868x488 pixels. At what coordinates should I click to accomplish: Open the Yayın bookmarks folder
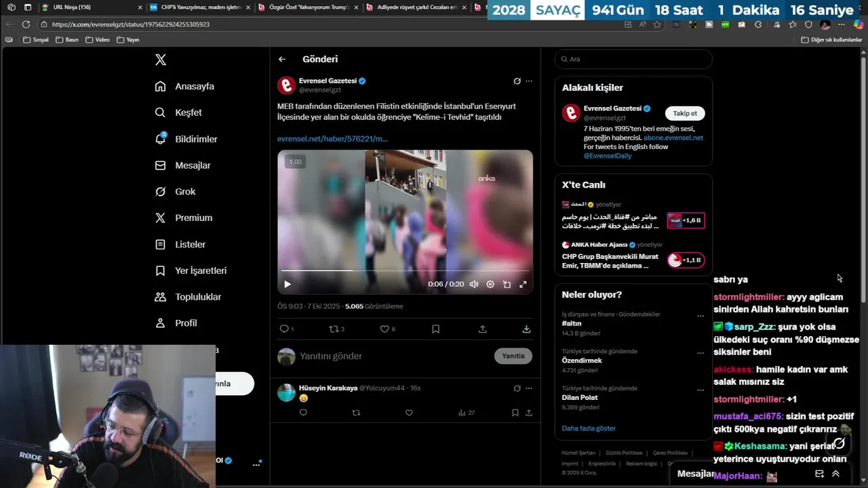point(128,40)
